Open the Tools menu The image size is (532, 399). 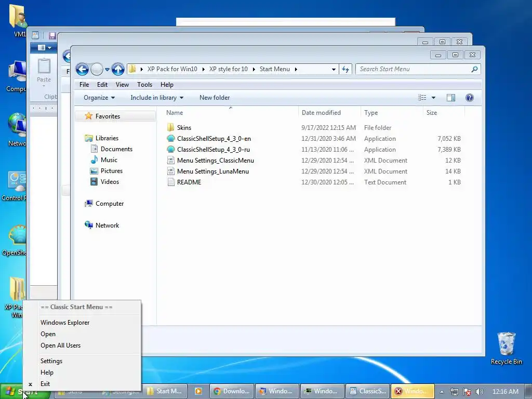point(144,85)
